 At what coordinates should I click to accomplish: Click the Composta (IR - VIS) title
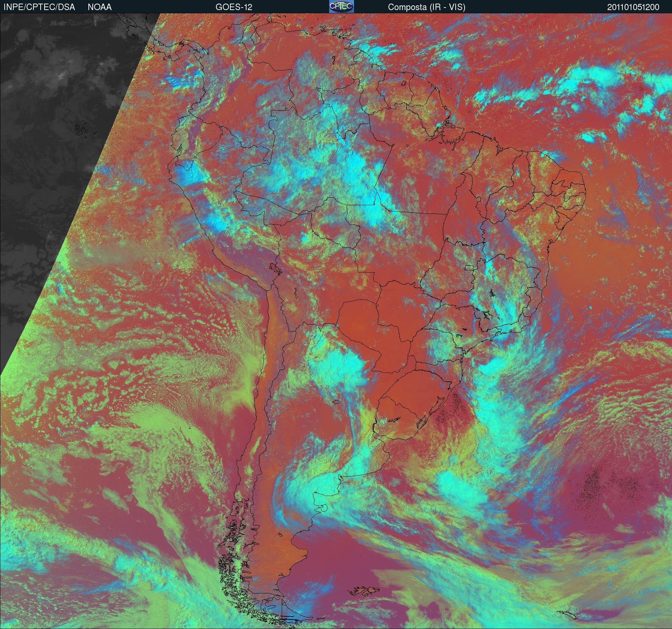427,7
